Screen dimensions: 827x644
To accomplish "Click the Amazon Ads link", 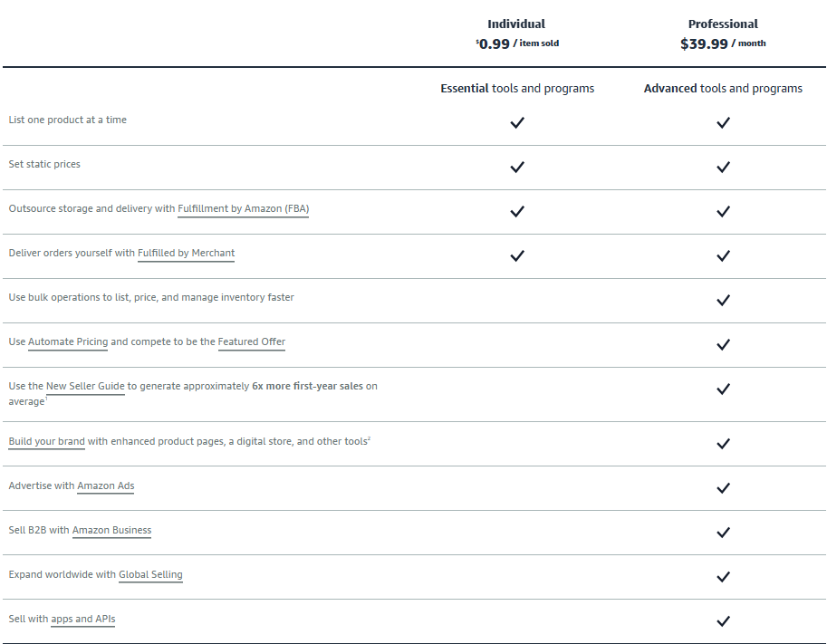I will pos(105,485).
